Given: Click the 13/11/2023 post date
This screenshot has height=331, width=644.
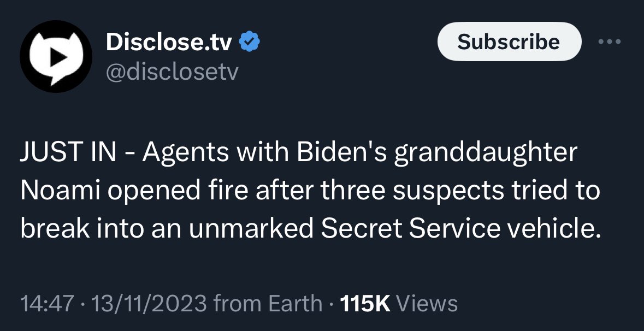Looking at the screenshot, I should (x=149, y=304).
